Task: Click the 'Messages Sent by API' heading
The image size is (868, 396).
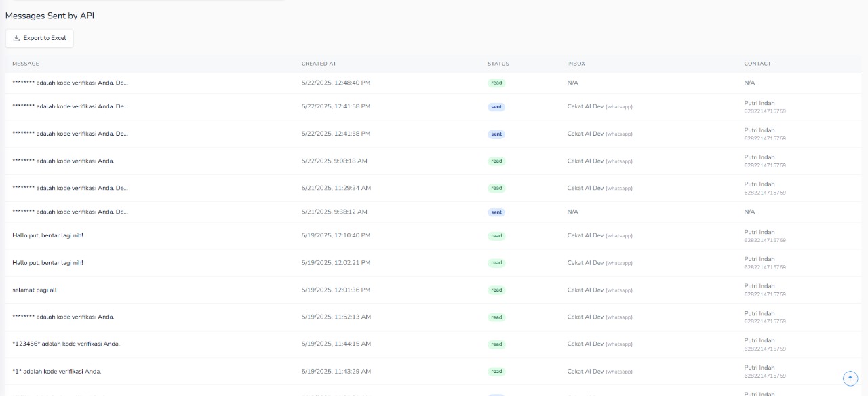Action: point(50,16)
